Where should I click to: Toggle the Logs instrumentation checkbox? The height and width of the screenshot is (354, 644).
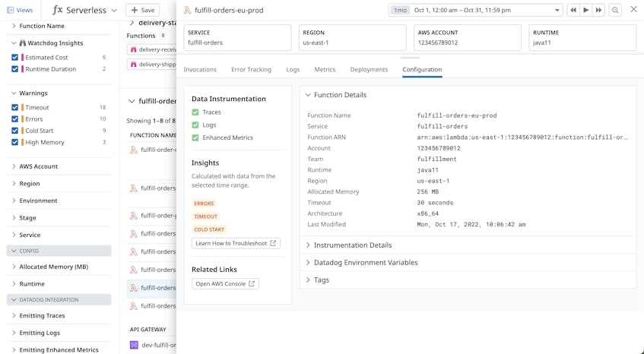click(x=195, y=125)
